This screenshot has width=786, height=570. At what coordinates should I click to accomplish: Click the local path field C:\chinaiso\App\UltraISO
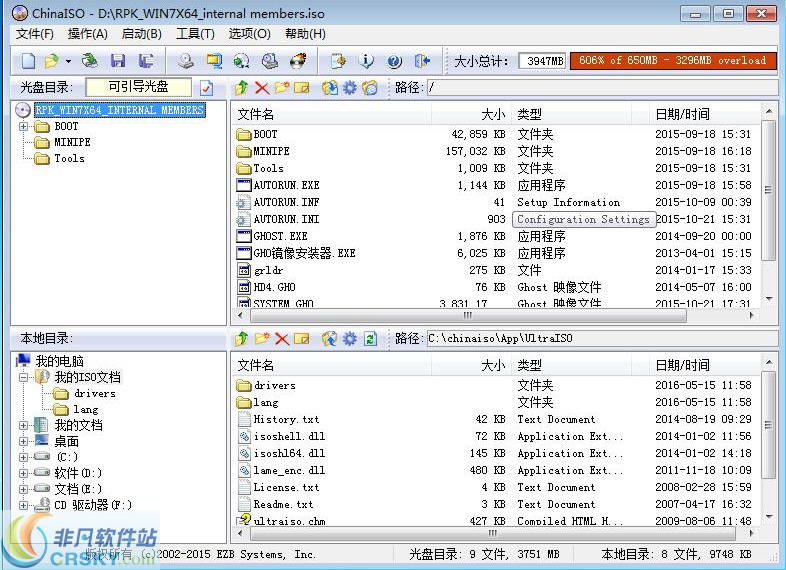pyautogui.click(x=601, y=338)
